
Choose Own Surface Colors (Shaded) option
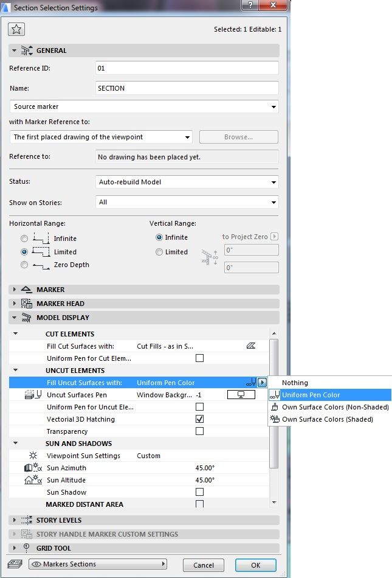[330, 419]
